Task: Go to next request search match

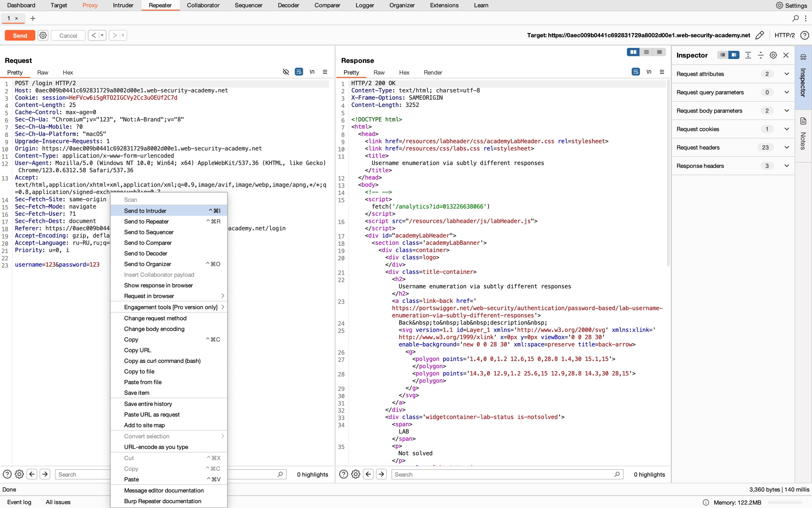Action: 45,474
